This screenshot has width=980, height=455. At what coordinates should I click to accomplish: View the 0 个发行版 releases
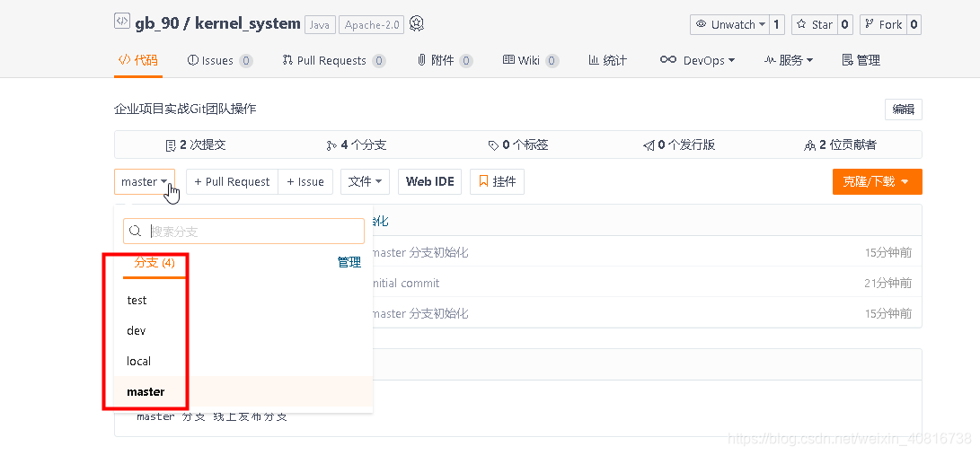[x=679, y=144]
